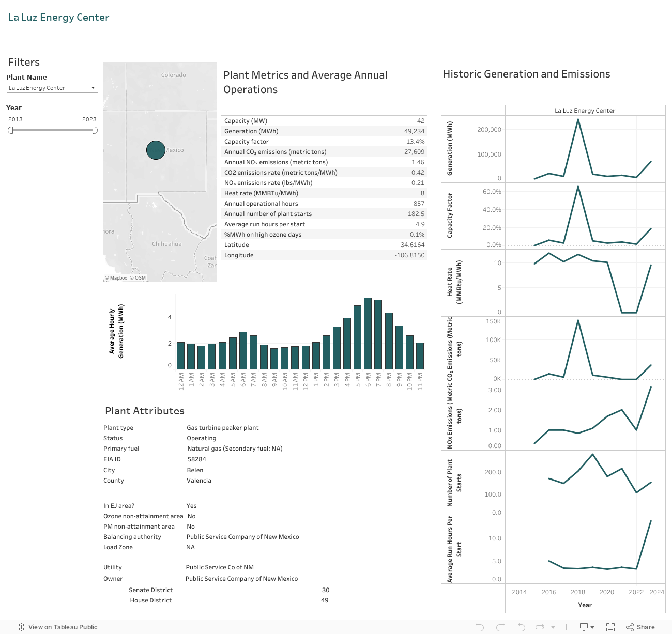This screenshot has height=634, width=672.
Task: Click the Capacity Factor axis label
Action: pyautogui.click(x=450, y=215)
